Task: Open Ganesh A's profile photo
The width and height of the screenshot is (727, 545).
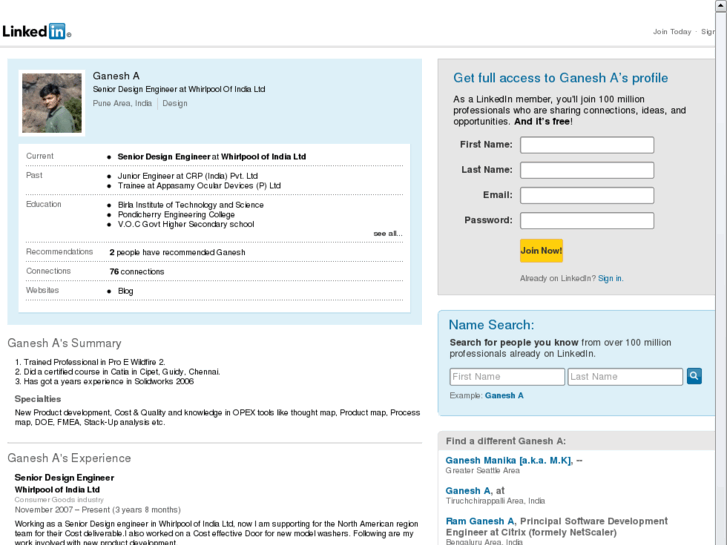Action: click(x=52, y=103)
